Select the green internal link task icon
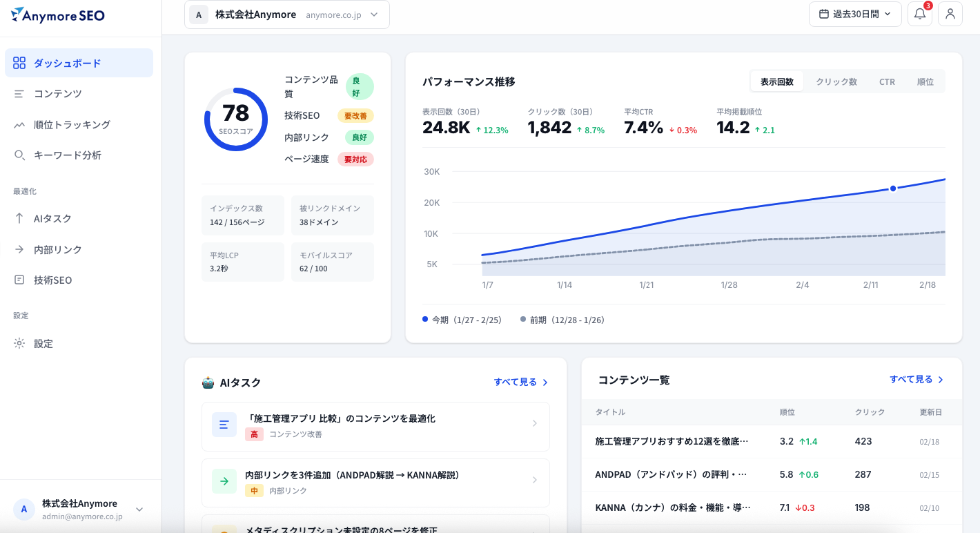This screenshot has height=533, width=980. coord(224,482)
